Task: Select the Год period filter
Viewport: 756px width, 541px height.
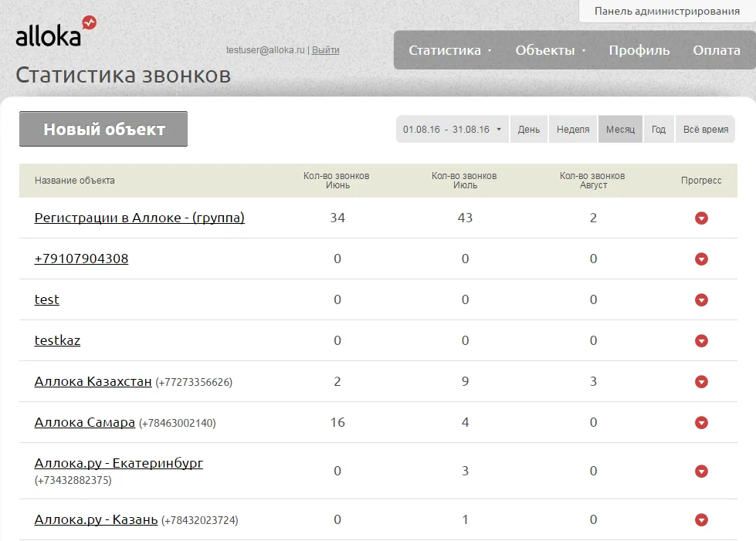Action: click(x=659, y=129)
